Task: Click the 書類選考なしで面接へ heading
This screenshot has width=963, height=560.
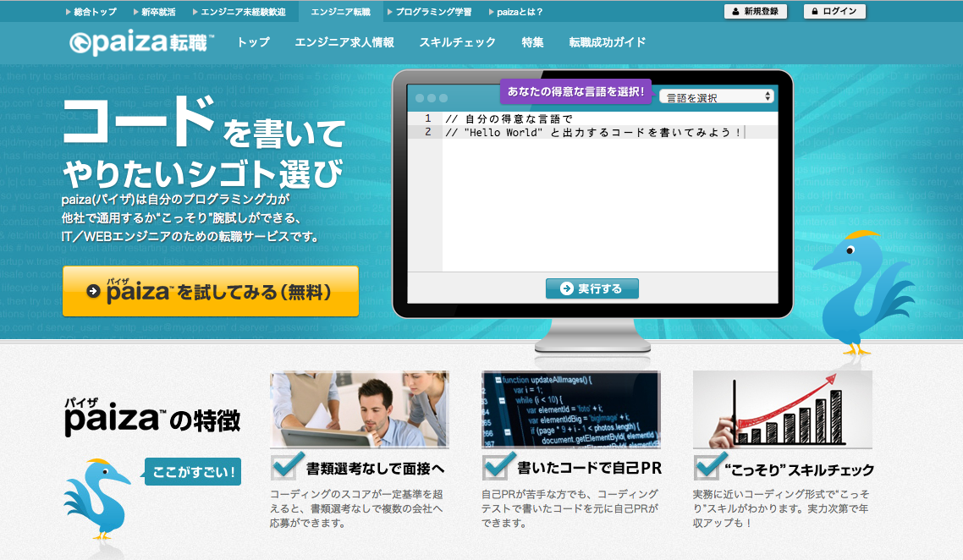Action: point(375,469)
